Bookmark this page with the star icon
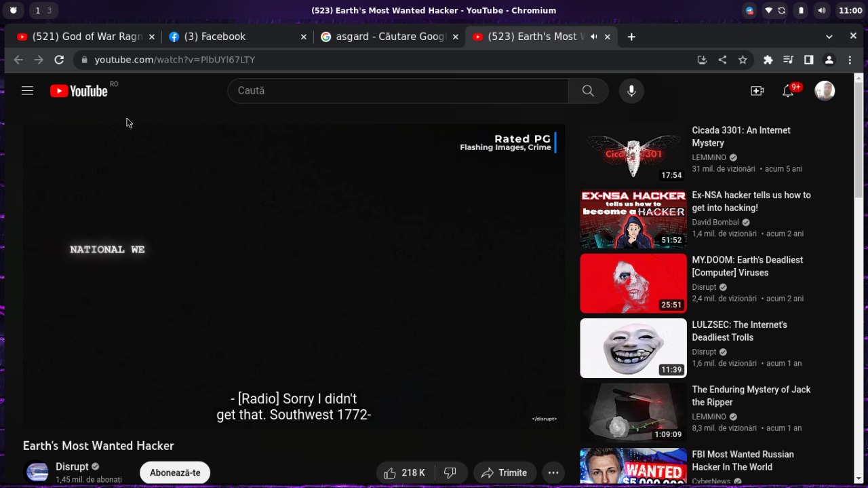 pos(743,60)
